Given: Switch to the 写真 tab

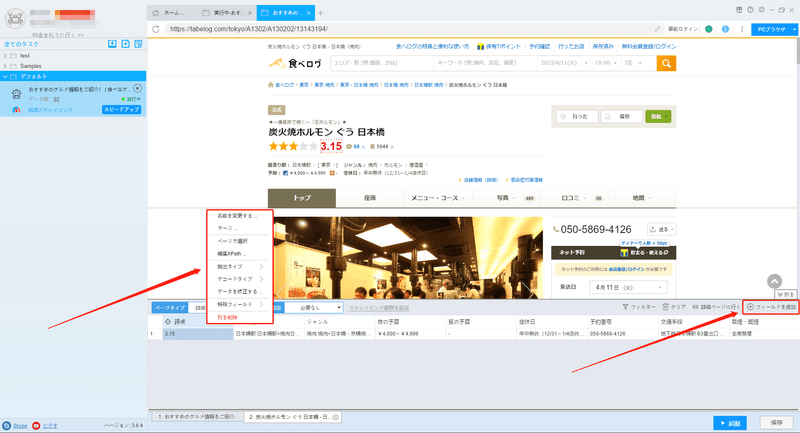Looking at the screenshot, I should (506, 198).
